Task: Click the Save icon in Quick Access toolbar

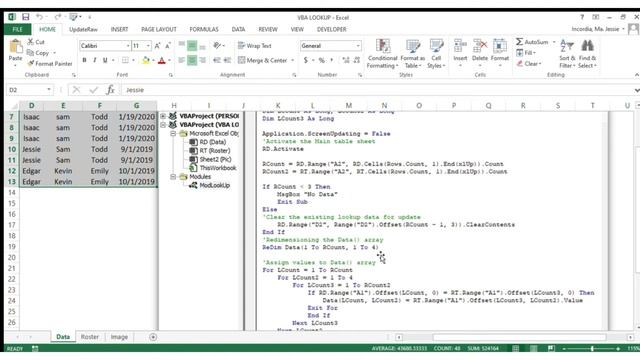Action: click(25, 17)
